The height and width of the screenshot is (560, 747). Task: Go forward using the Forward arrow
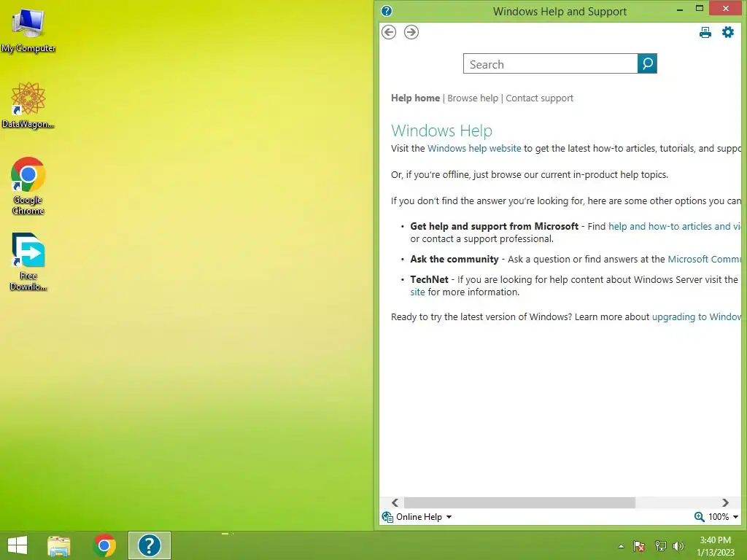411,32
